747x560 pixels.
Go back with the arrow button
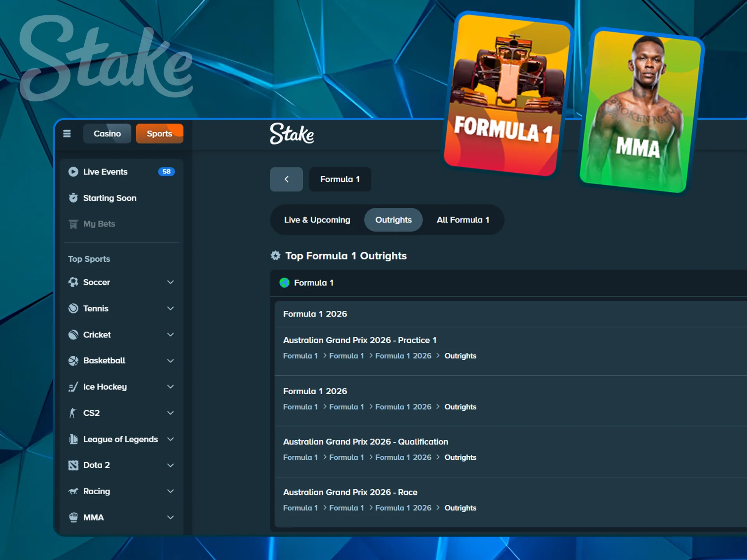[x=286, y=179]
